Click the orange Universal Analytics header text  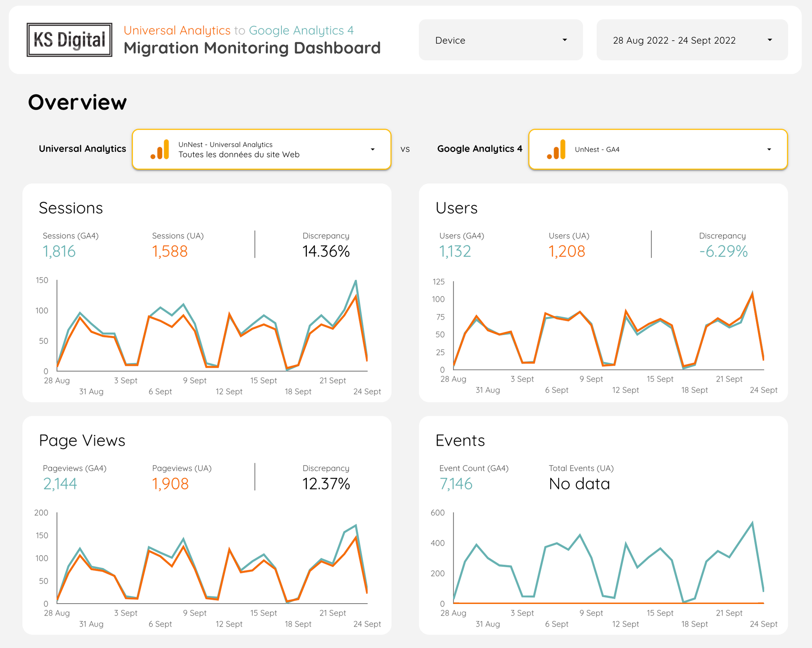pyautogui.click(x=177, y=30)
